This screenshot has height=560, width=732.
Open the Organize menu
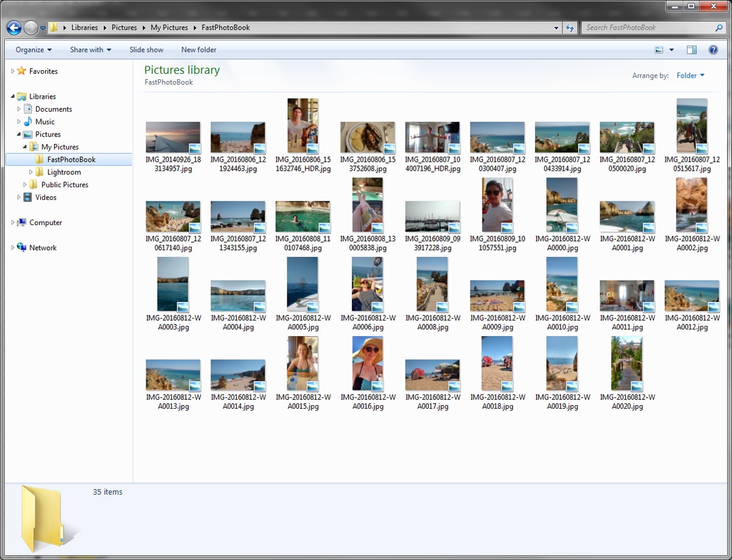(34, 50)
